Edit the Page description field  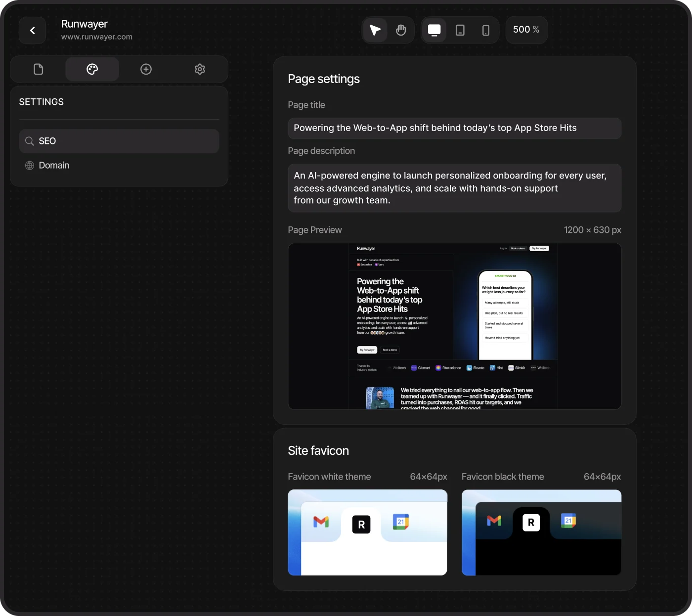[454, 188]
